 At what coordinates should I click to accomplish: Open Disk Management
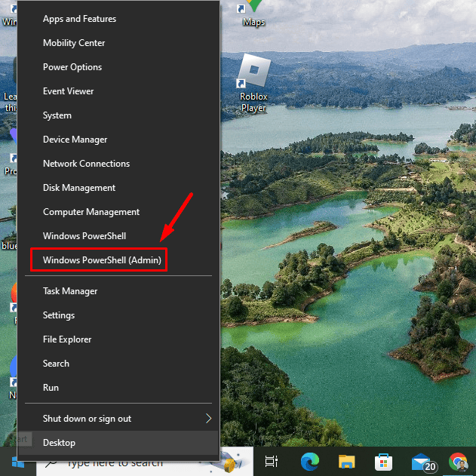pos(118,188)
